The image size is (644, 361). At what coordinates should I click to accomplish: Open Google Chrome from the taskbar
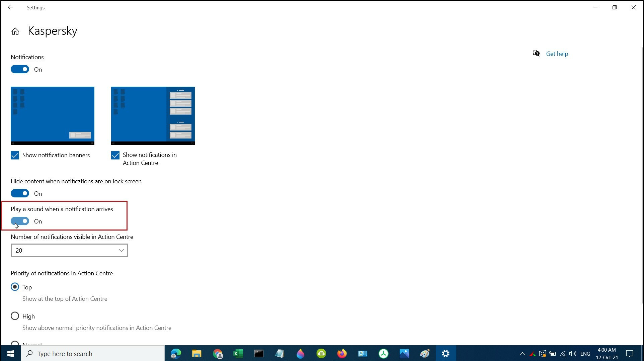click(x=218, y=354)
